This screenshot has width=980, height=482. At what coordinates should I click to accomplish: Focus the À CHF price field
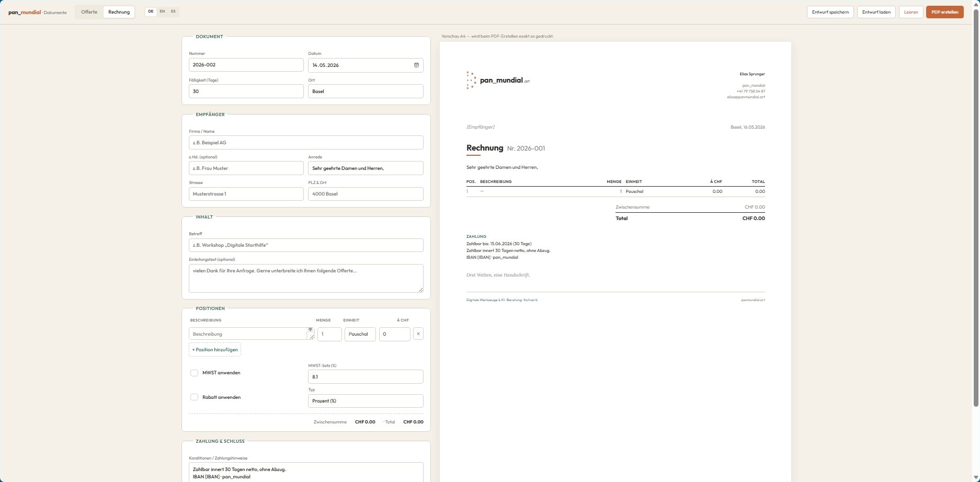click(x=394, y=334)
